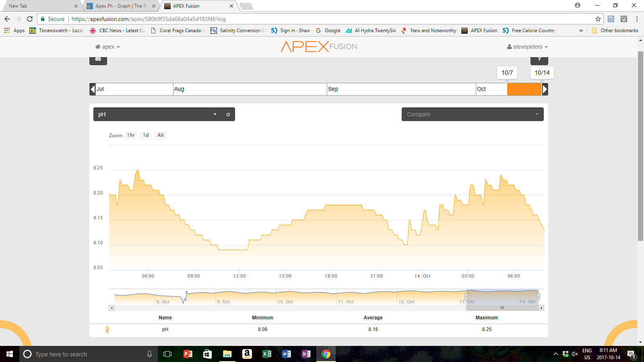Viewport: 644px width, 362px height.
Task: Click the home icon next to apex
Action: (98, 47)
